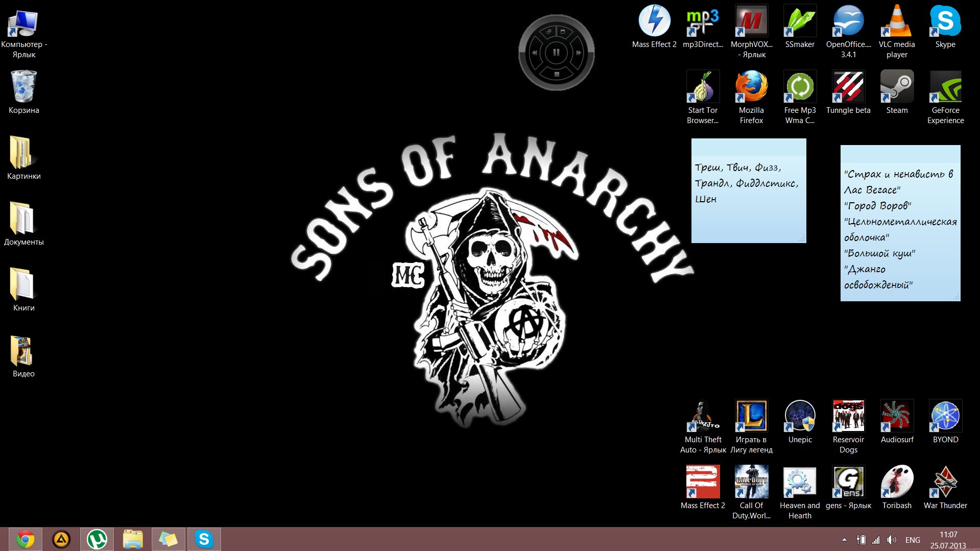The height and width of the screenshot is (551, 980).
Task: Open the Документы folder
Action: click(23, 218)
